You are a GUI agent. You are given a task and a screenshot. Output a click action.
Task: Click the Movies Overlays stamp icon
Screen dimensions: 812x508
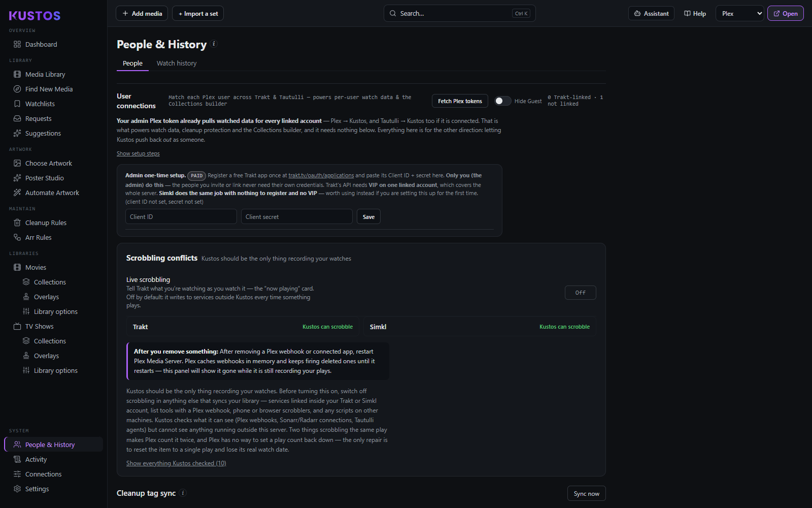point(26,297)
